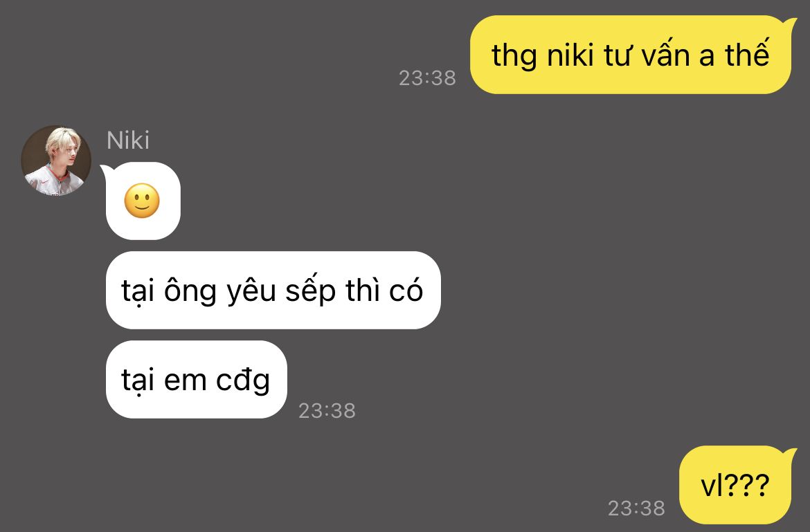Click the 23:38 timestamp beside 'vl???'

tap(636, 508)
